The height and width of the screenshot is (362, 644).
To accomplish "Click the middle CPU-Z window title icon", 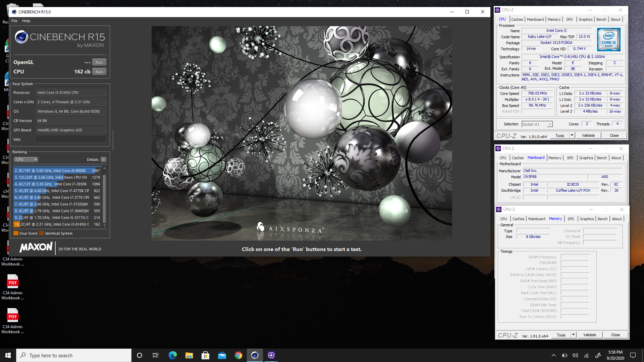I will tap(498, 148).
